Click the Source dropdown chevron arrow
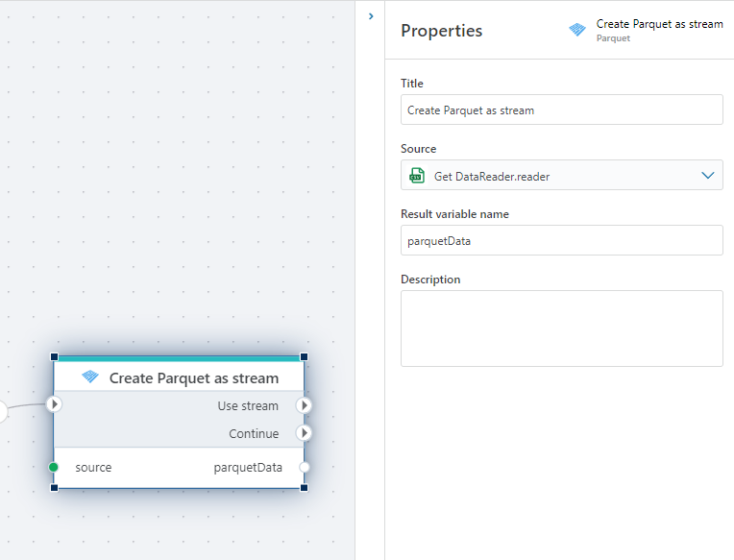This screenshot has width=734, height=560. pyautogui.click(x=708, y=176)
